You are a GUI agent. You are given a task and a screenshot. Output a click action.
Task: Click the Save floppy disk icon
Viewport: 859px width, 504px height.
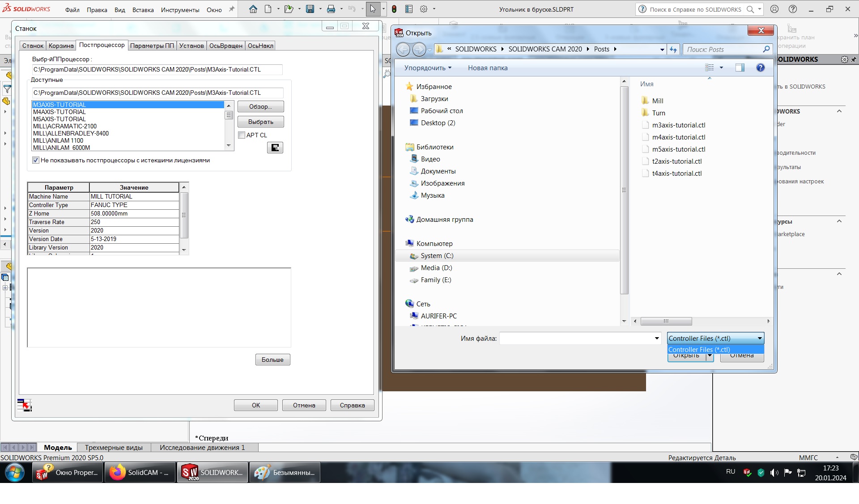tap(310, 9)
